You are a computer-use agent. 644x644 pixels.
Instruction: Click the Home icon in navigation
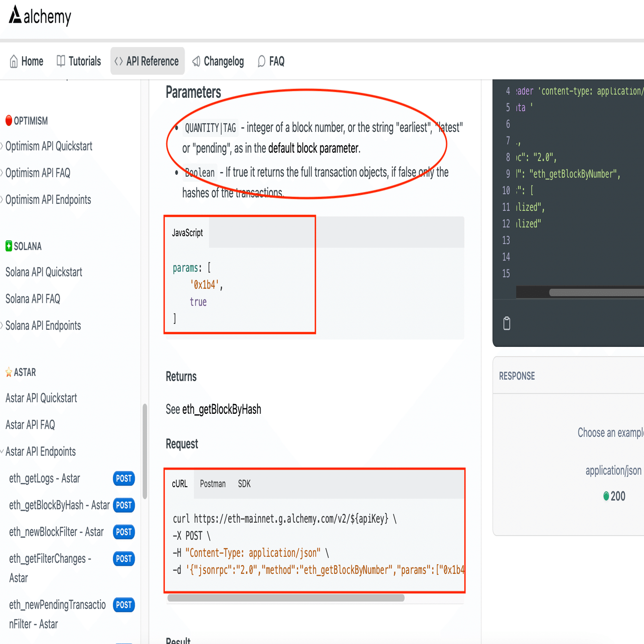tap(13, 61)
